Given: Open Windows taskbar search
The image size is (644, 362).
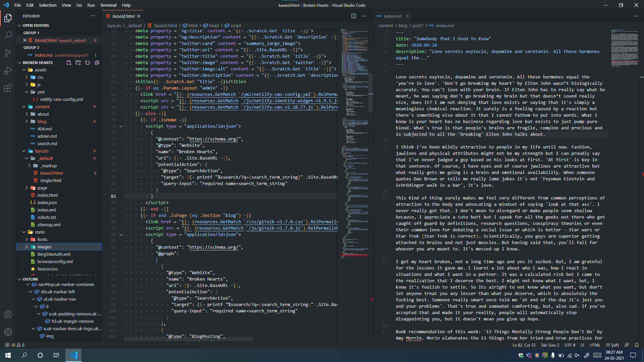Looking at the screenshot, I should (24, 355).
